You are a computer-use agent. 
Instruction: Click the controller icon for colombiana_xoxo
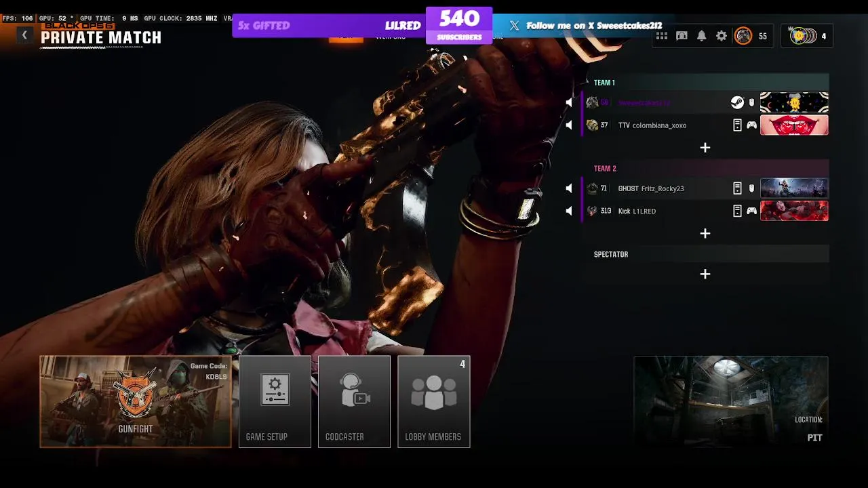click(x=751, y=125)
